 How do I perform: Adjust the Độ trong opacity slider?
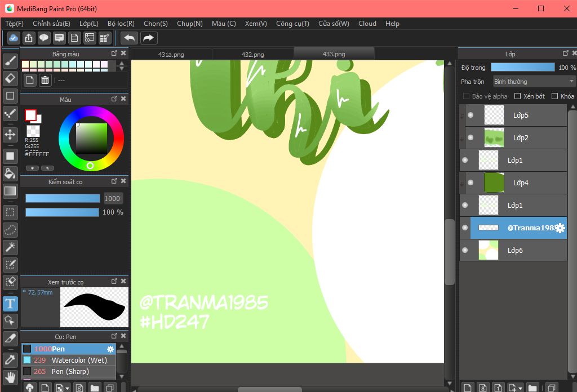[x=522, y=67]
